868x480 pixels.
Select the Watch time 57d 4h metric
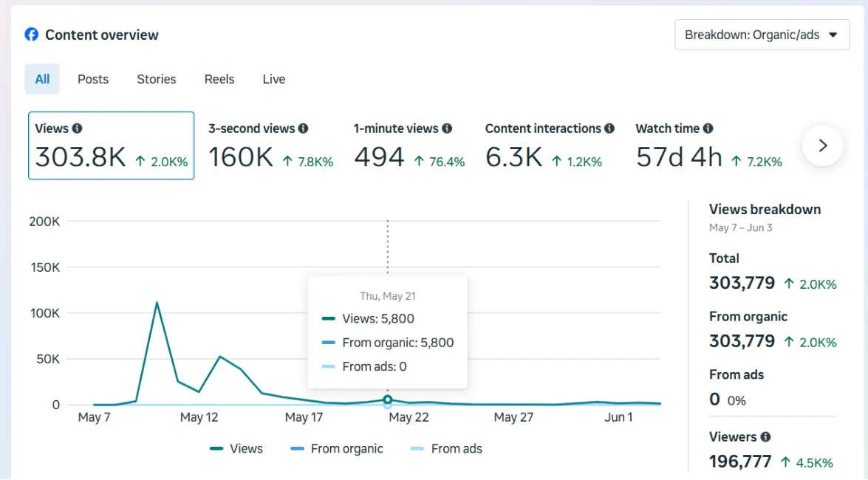(709, 146)
